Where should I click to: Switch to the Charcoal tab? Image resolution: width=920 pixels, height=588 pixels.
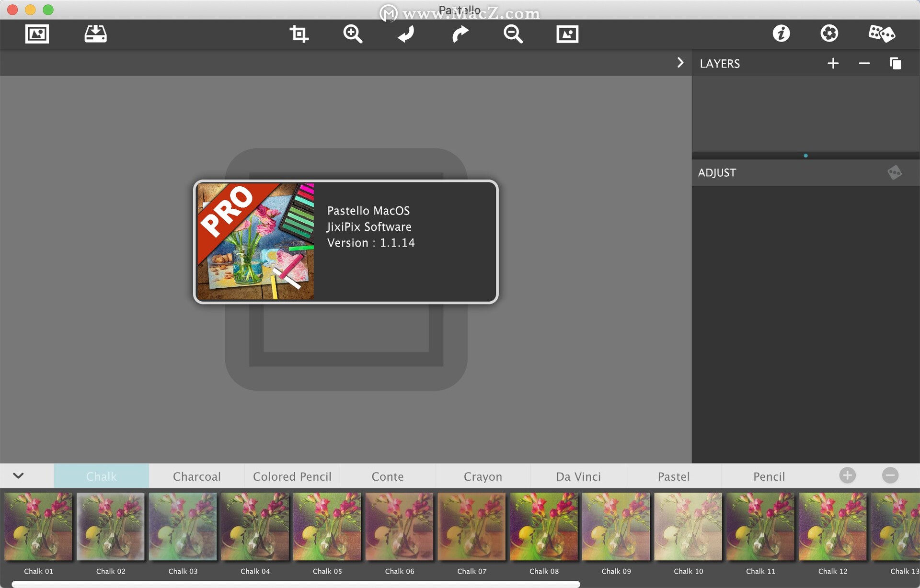point(196,476)
